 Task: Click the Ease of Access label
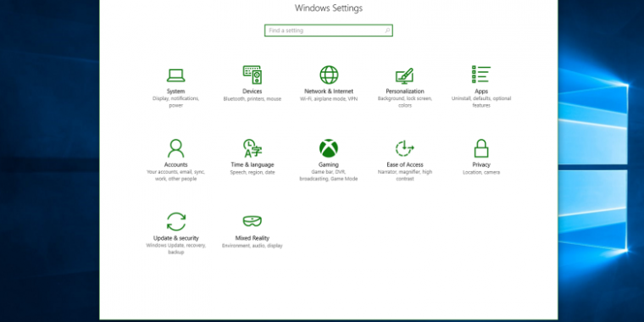pos(405,164)
